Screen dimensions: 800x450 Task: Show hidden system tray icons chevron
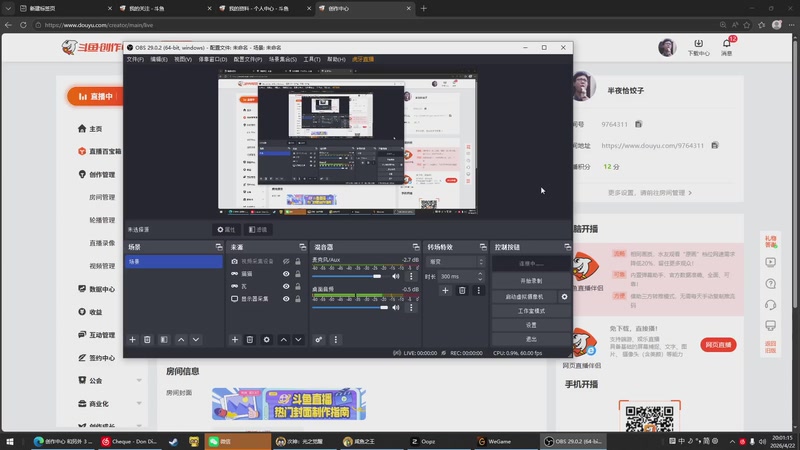point(732,441)
